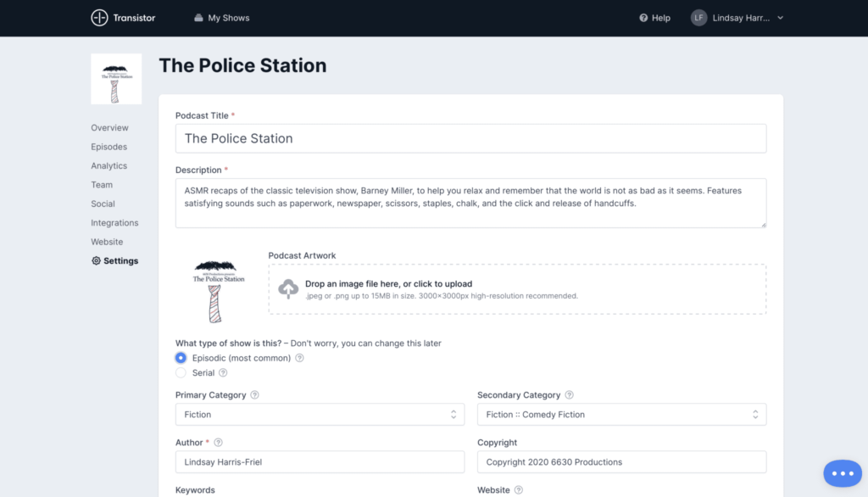Expand the Lindsay Harr... user menu
Viewport: 868px width, 497px height.
[x=737, y=18]
